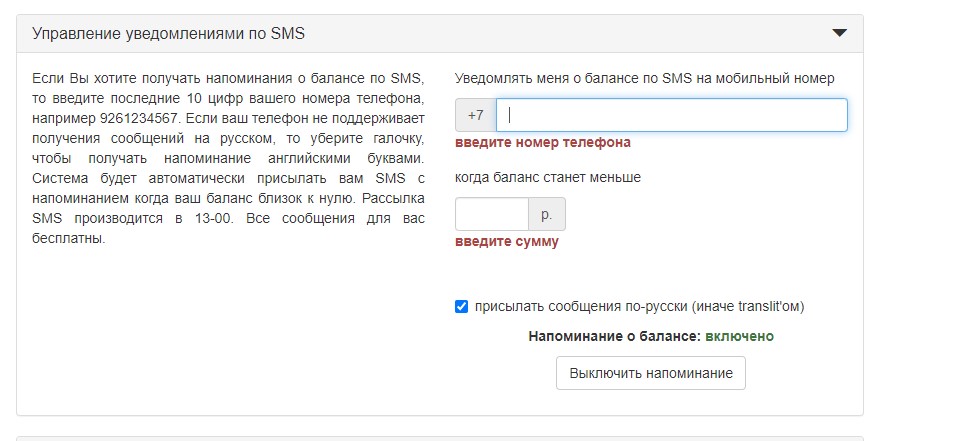Click the 'р.' currency suffix
Screen dimensions: 955x441
coord(546,214)
